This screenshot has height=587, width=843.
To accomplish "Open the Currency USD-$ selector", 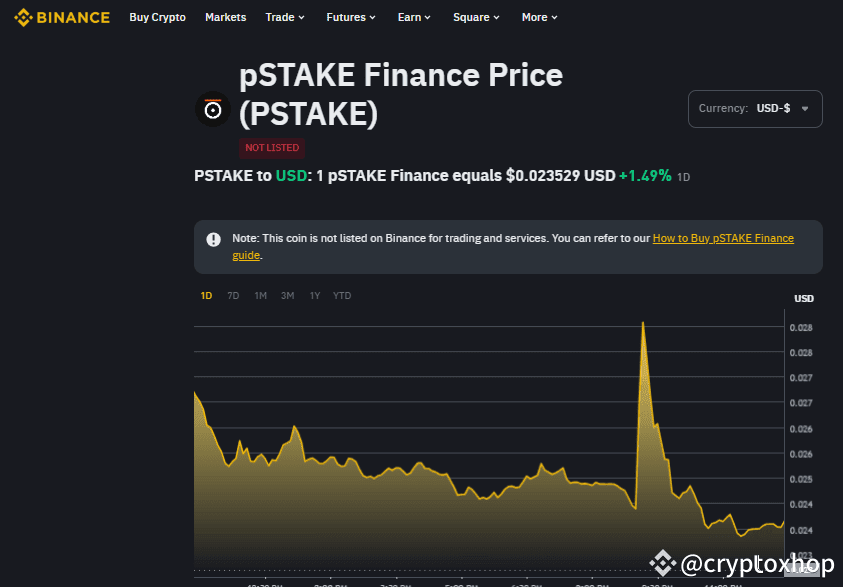I will pyautogui.click(x=755, y=109).
